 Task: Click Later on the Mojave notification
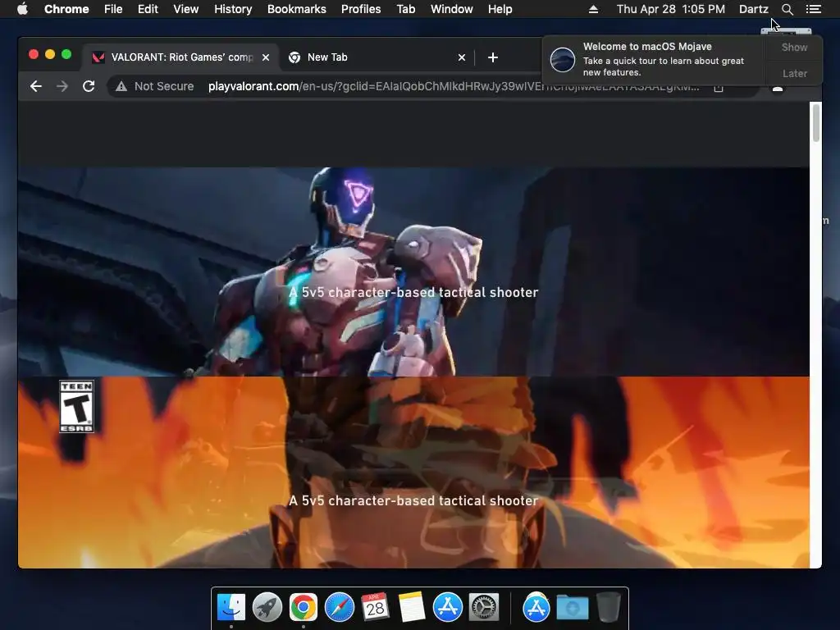(794, 73)
